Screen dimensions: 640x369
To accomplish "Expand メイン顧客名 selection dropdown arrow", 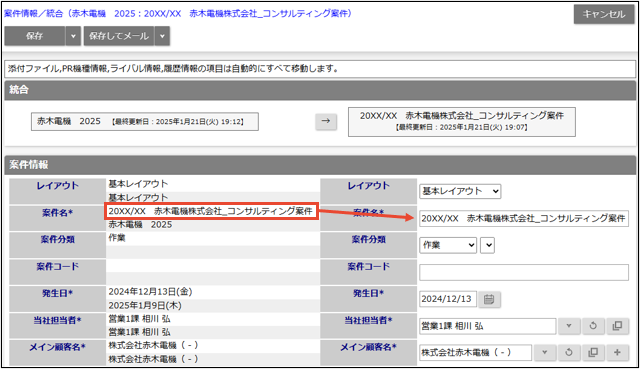I will tap(544, 352).
